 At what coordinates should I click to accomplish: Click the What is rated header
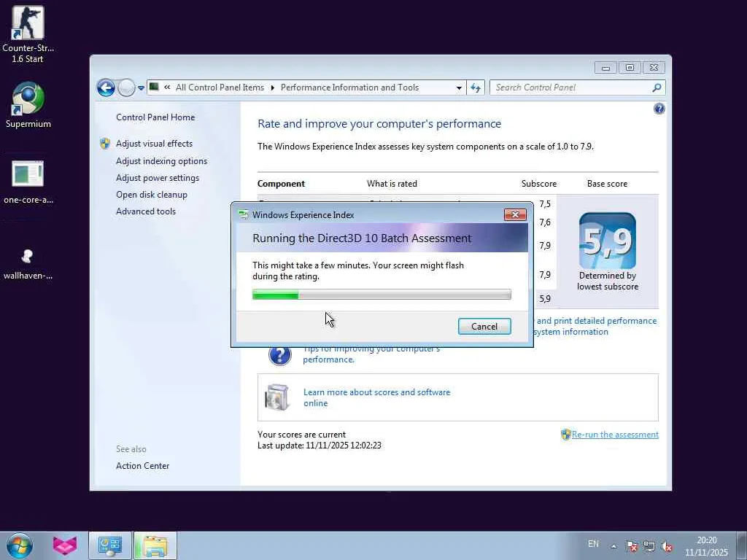[392, 184]
